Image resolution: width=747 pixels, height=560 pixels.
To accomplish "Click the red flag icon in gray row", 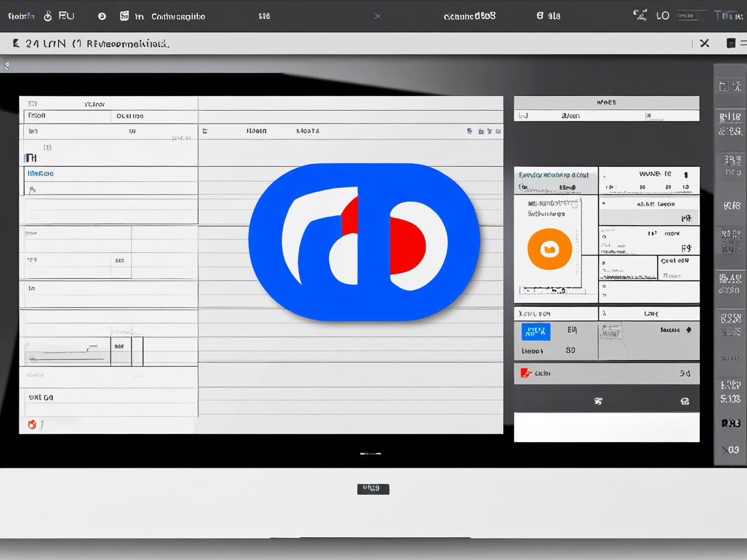I will [x=525, y=373].
